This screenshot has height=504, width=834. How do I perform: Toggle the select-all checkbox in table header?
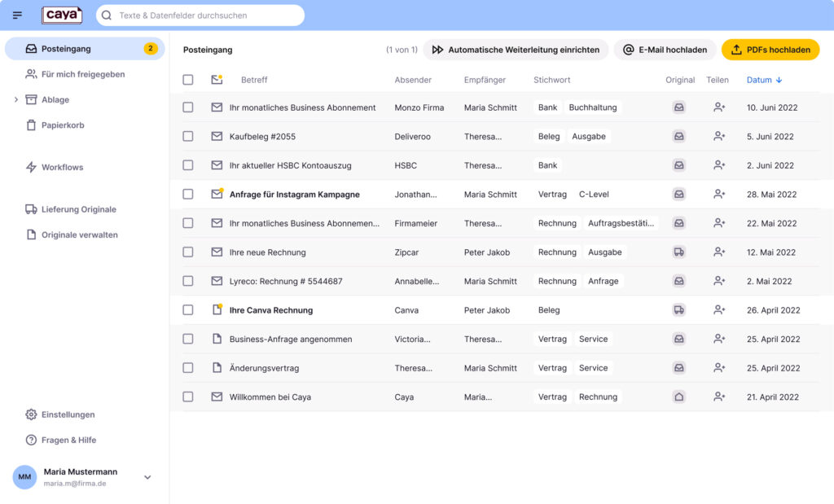[188, 80]
